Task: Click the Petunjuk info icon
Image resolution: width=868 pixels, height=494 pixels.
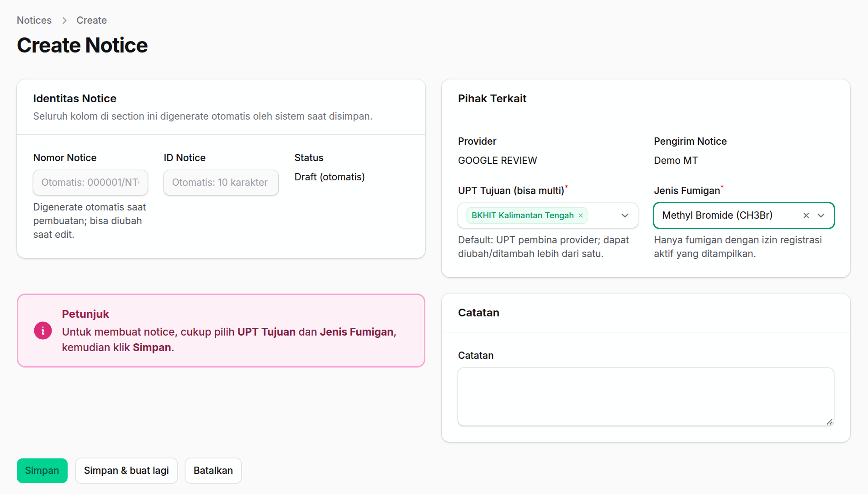Action: tap(43, 331)
